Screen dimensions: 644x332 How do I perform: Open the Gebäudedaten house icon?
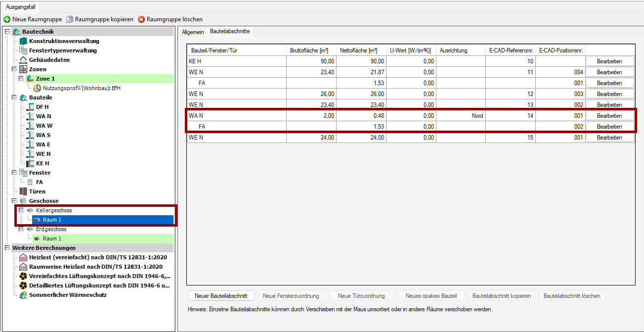(23, 60)
